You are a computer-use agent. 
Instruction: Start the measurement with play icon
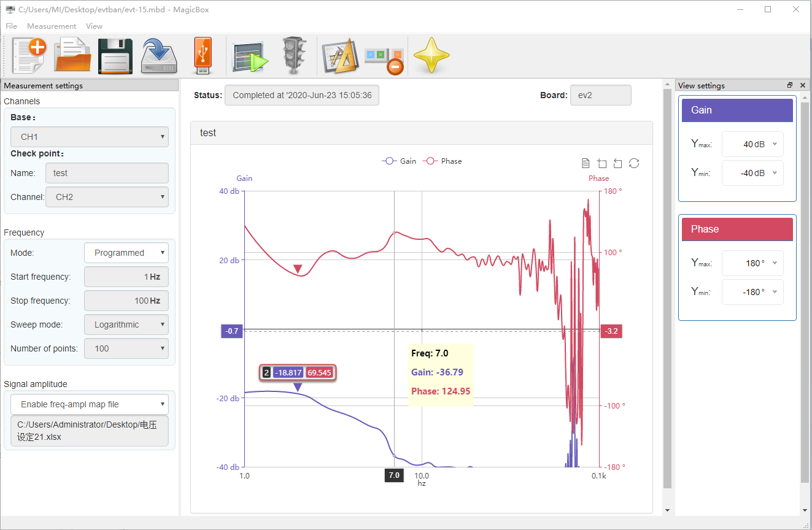pos(250,56)
